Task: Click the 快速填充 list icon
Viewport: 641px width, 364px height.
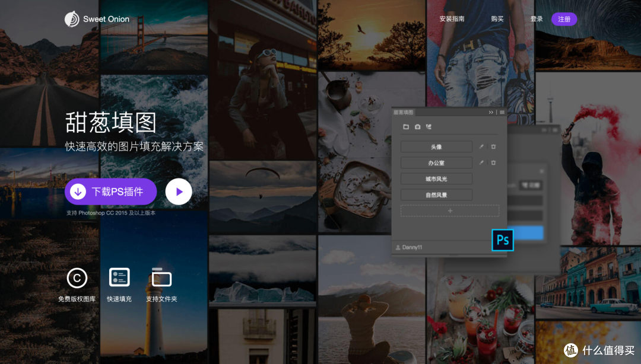Action: pyautogui.click(x=119, y=277)
